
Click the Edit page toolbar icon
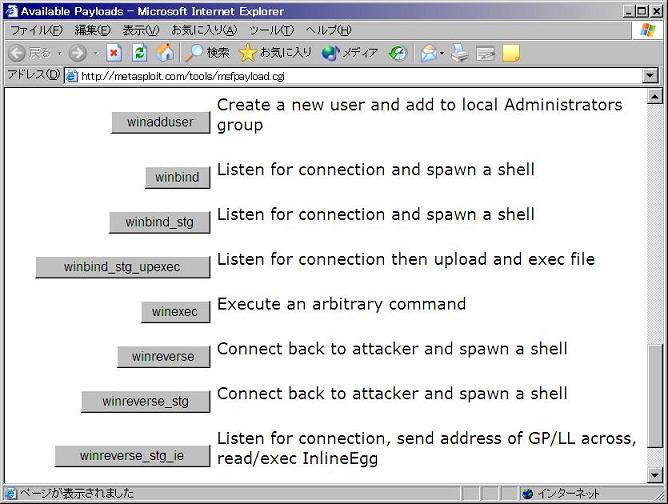[x=485, y=54]
